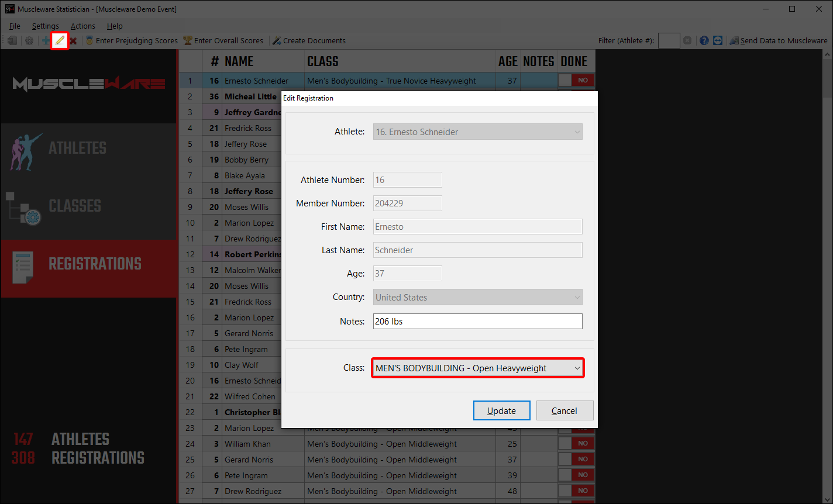Click the pencil edit registration icon

[60, 40]
